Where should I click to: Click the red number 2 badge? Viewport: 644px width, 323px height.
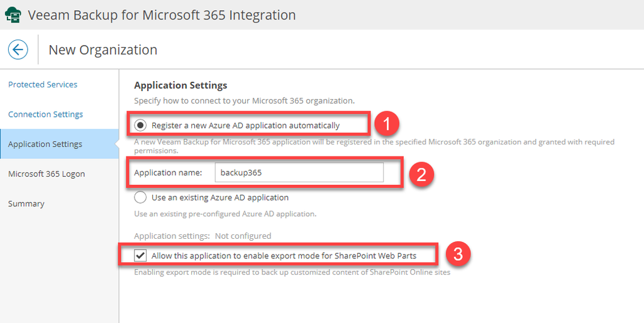[x=421, y=175]
